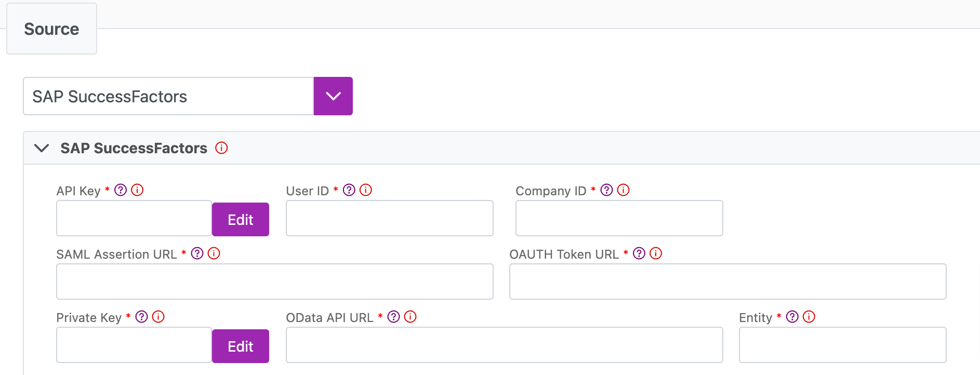
Task: Click the 'SAP SuccessFactors' section header title
Action: click(x=134, y=148)
